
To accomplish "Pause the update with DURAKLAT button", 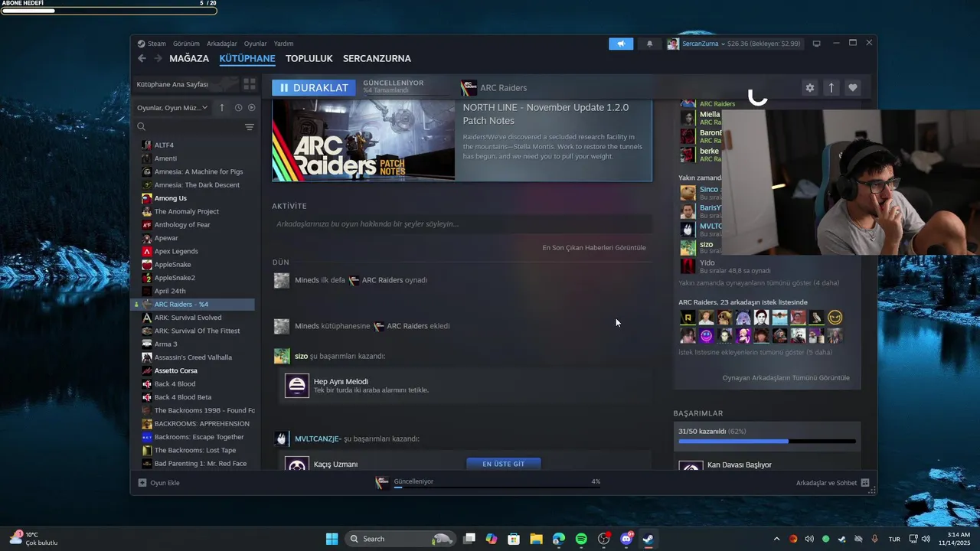I will click(314, 87).
